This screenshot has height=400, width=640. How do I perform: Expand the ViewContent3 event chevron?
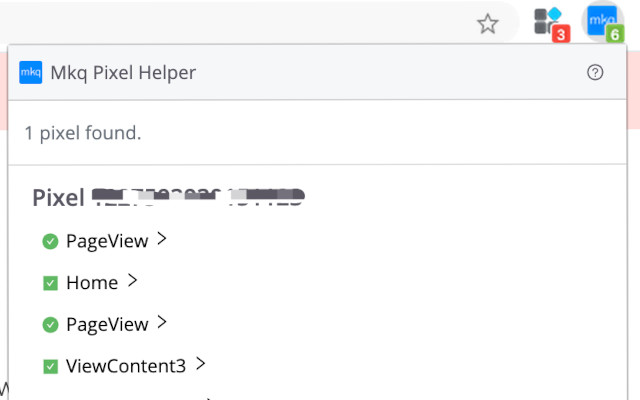(x=200, y=365)
